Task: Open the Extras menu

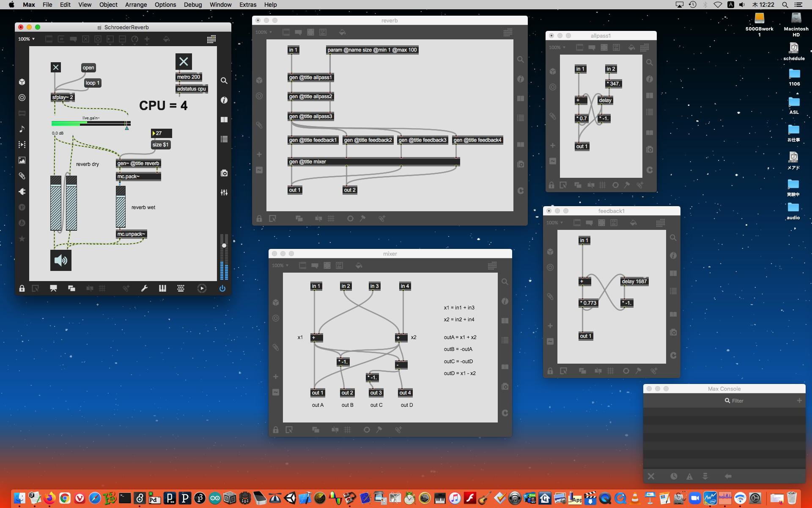Action: [x=247, y=5]
